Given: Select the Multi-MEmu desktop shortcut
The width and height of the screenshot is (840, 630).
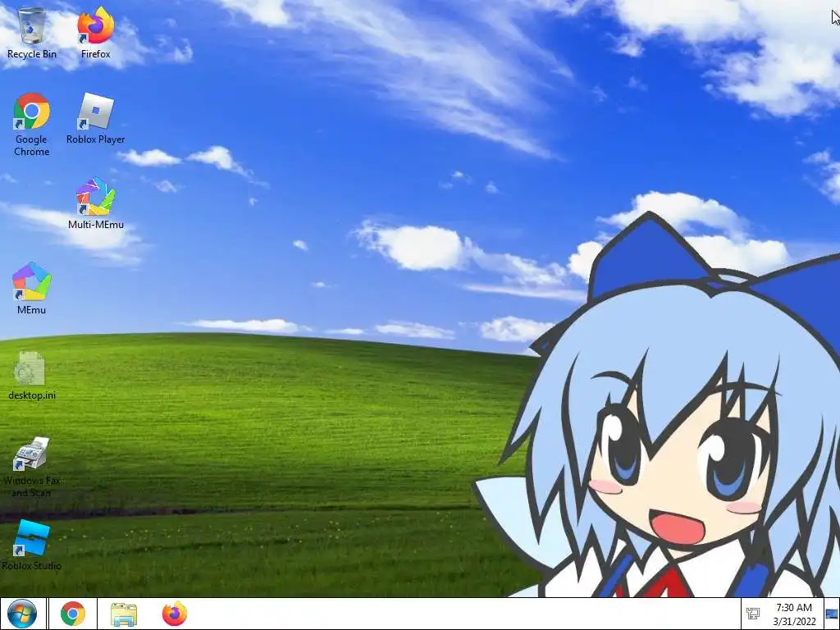Looking at the screenshot, I should point(95,203).
